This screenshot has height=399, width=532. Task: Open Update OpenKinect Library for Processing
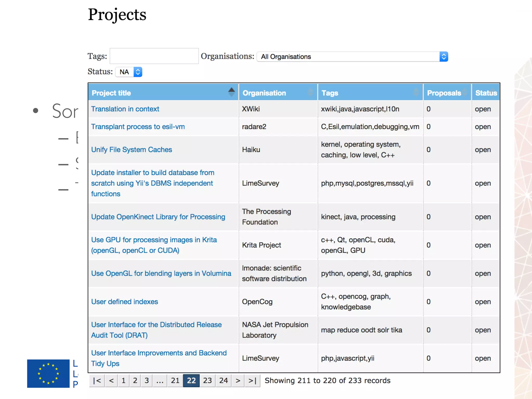point(158,217)
